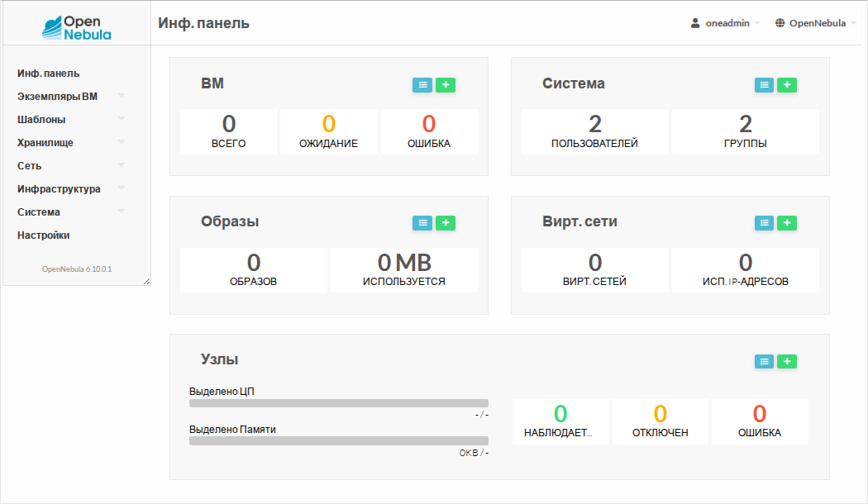Open list icon in Образы panel

pyautogui.click(x=422, y=222)
